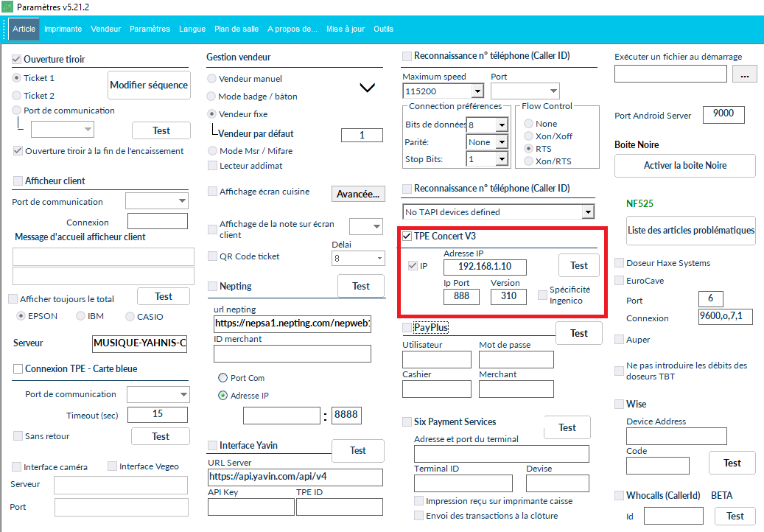The width and height of the screenshot is (764, 532).
Task: Select the Xon/Xoff flow control option
Action: point(528,136)
